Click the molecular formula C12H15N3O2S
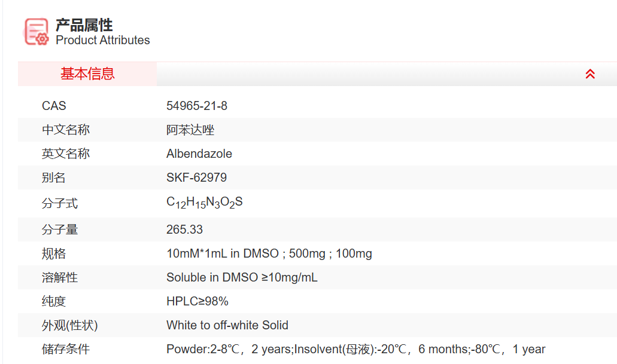Viewport: 617px width, 364px height. (205, 203)
